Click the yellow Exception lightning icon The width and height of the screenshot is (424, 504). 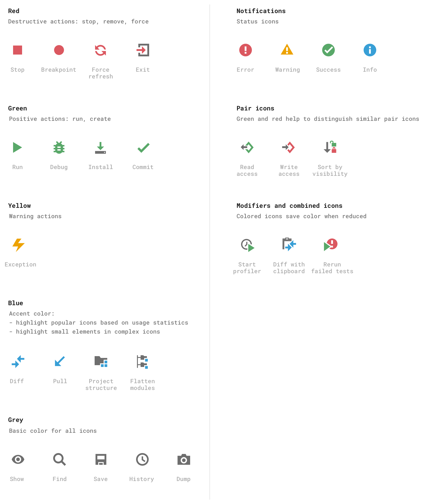point(18,245)
